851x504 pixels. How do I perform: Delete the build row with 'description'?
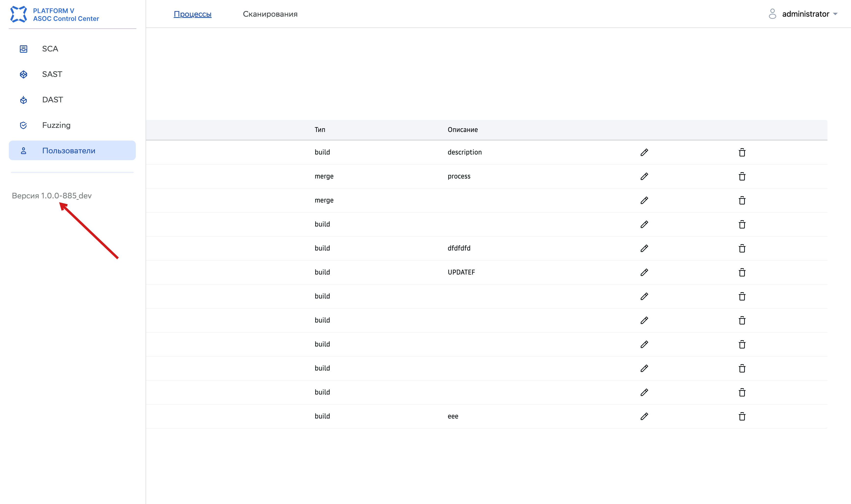(x=742, y=152)
